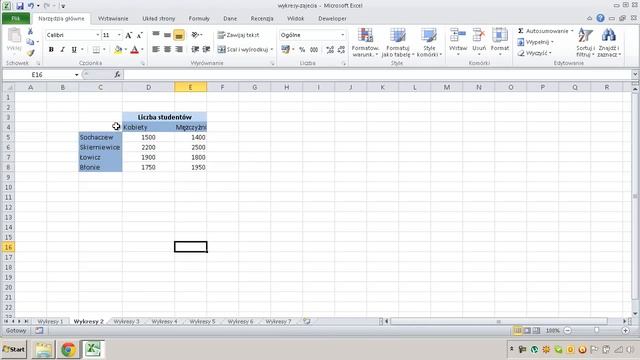The image size is (640, 360).
Task: Toggle underline formatting
Action: point(74,49)
